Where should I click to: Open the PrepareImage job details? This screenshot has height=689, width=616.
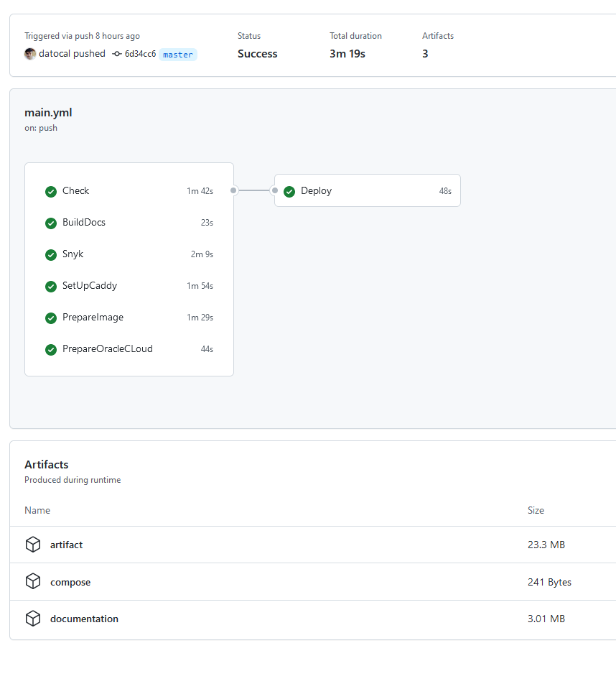click(x=93, y=317)
